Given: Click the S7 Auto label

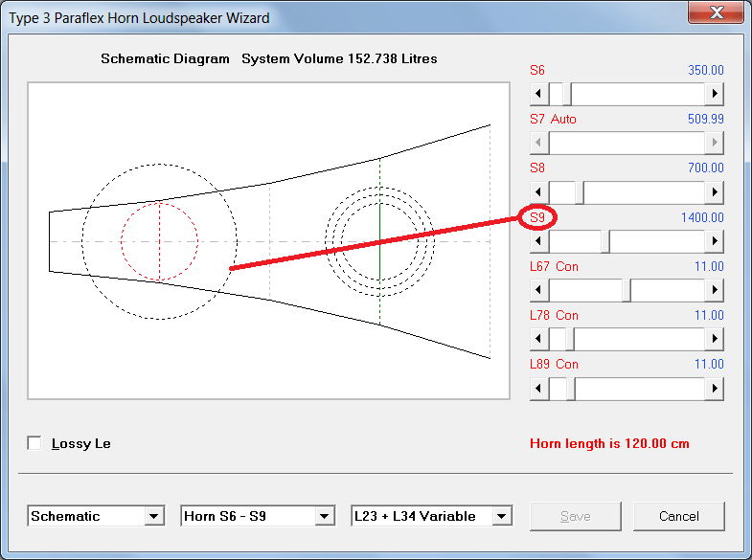Looking at the screenshot, I should point(553,119).
